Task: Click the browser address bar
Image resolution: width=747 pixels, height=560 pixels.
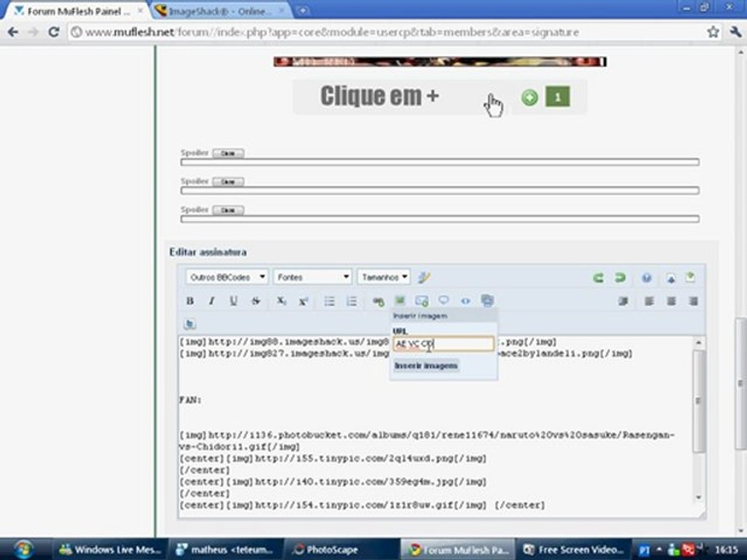Action: coord(386,33)
